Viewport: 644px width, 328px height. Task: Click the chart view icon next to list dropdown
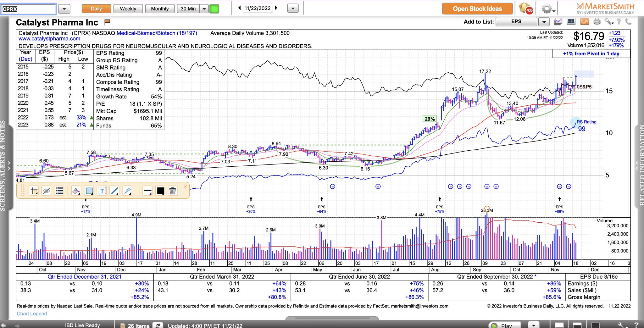tap(558, 22)
